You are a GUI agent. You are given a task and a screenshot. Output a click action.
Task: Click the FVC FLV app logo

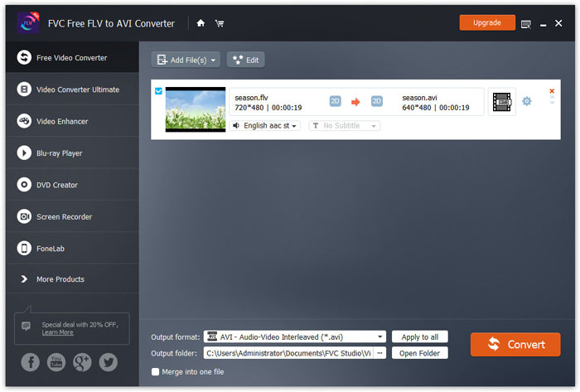click(x=28, y=23)
